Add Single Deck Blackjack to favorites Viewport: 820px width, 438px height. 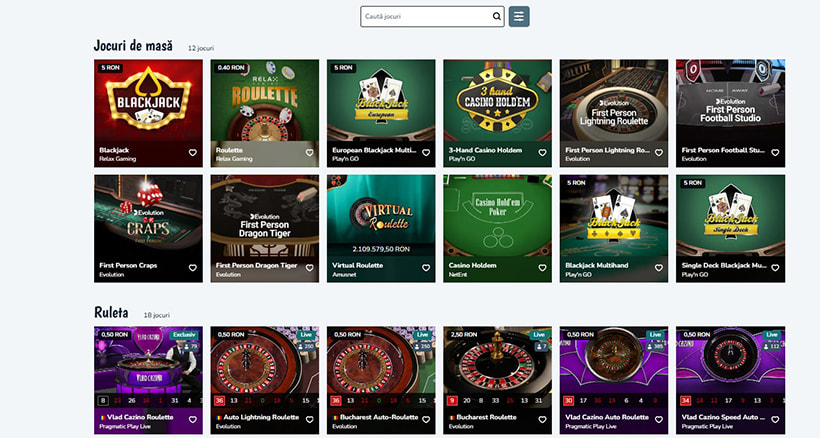coord(775,268)
